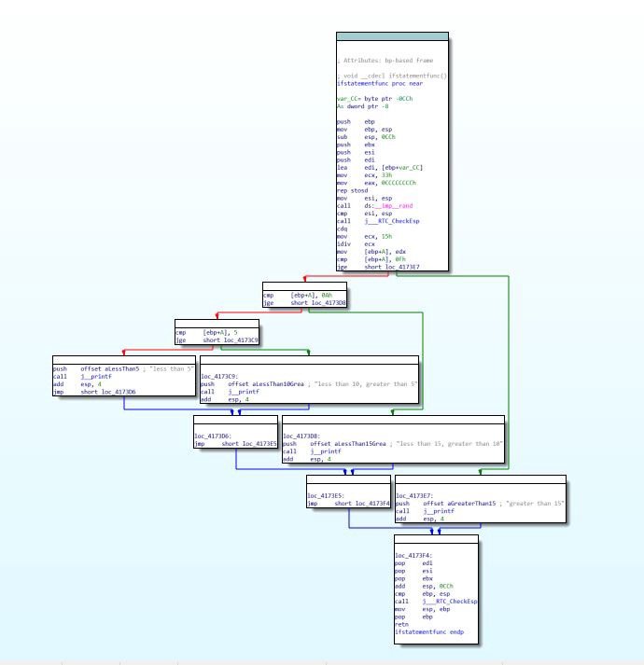Click the 'push edi' instruction
644x665 pixels.
[x=356, y=159]
